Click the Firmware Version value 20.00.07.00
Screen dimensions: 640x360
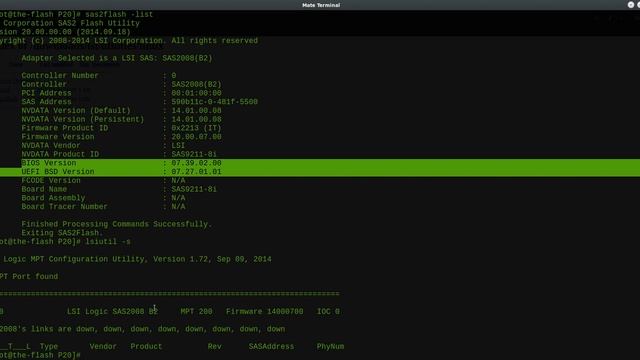pos(196,137)
